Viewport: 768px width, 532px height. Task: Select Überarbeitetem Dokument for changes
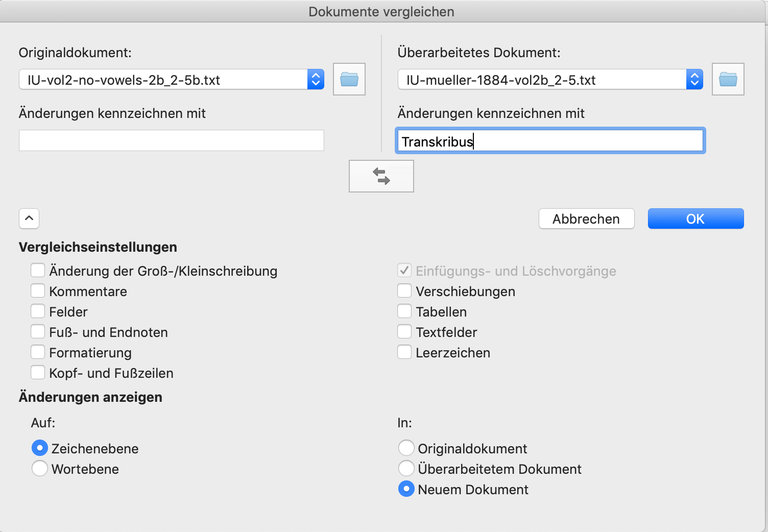[406, 468]
